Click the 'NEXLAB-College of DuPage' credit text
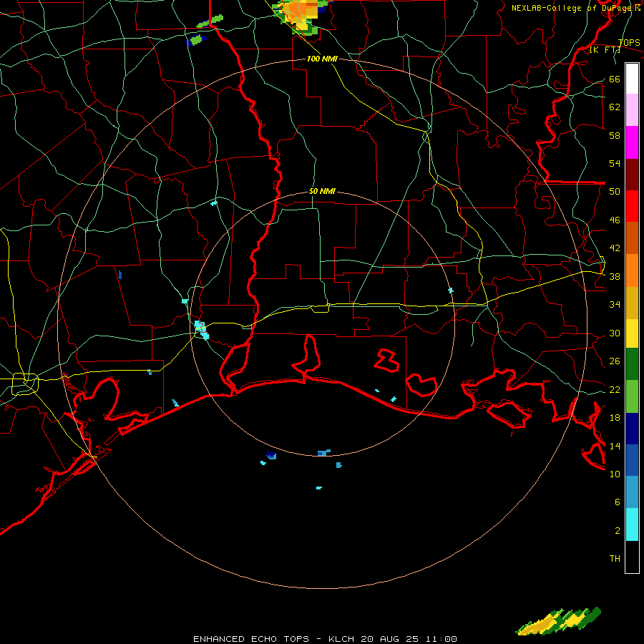 572,8
